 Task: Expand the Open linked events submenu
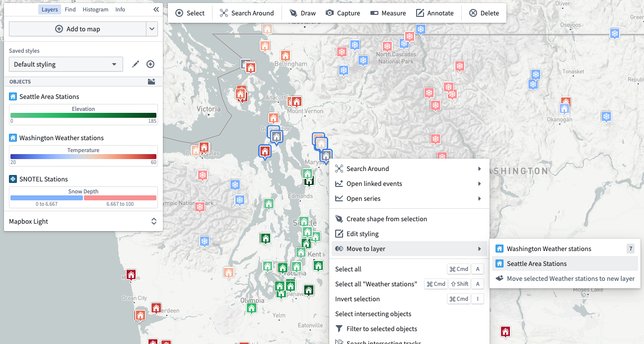point(409,183)
